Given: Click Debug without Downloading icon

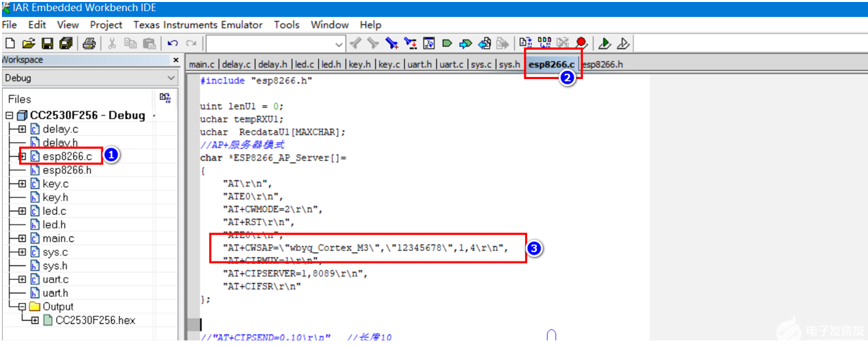Looking at the screenshot, I should coord(623,43).
